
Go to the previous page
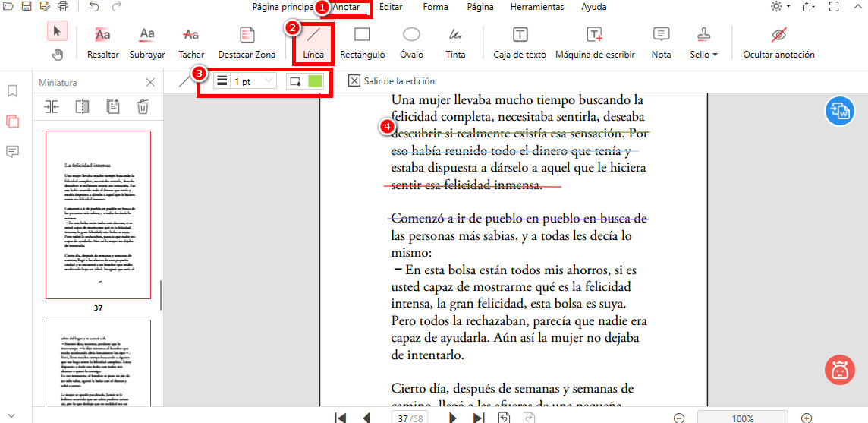pos(366,418)
